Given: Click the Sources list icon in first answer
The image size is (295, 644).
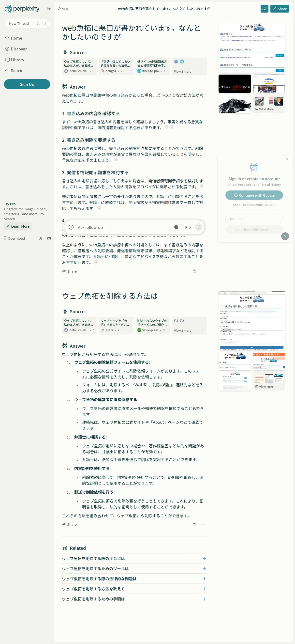Looking at the screenshot, I should point(65,52).
